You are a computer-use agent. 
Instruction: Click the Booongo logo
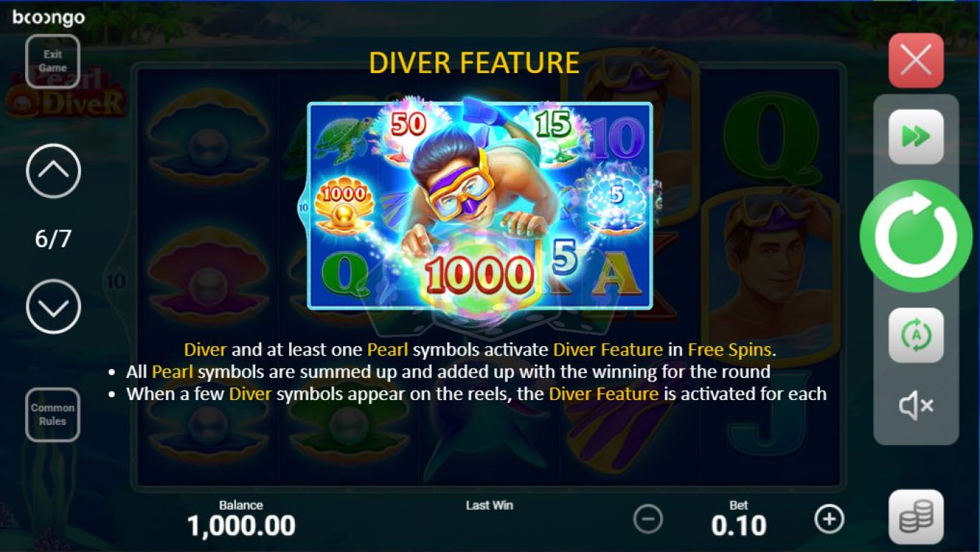coord(49,18)
